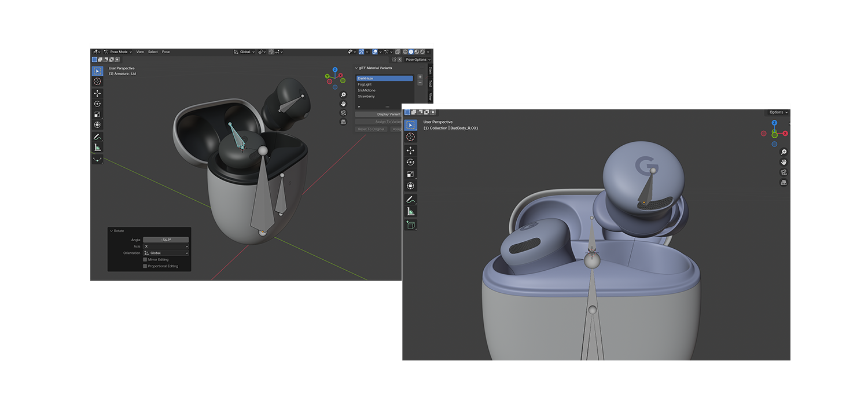Switch perspective/orthographic in Pose Mode viewport

pyautogui.click(x=343, y=122)
